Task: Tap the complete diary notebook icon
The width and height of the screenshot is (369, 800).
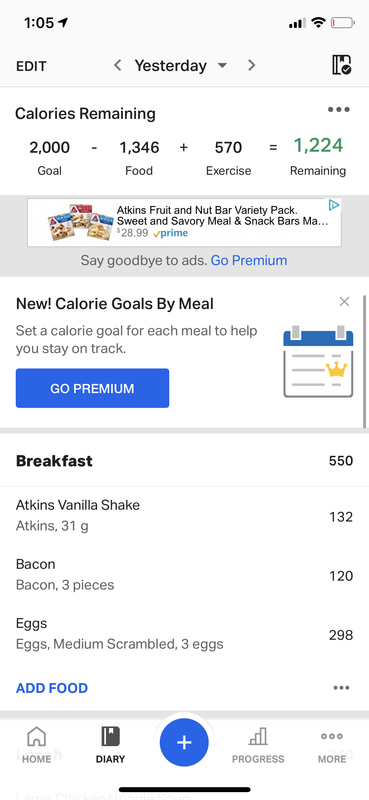Action: pos(341,66)
